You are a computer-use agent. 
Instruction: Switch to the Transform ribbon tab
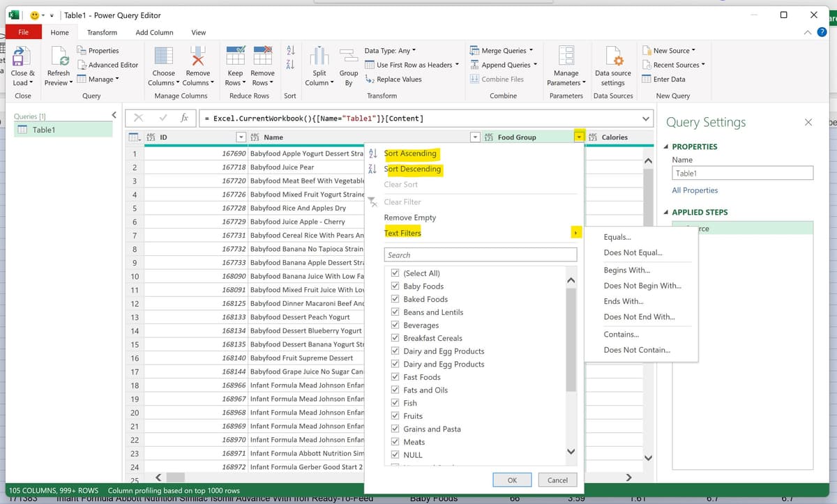click(102, 32)
